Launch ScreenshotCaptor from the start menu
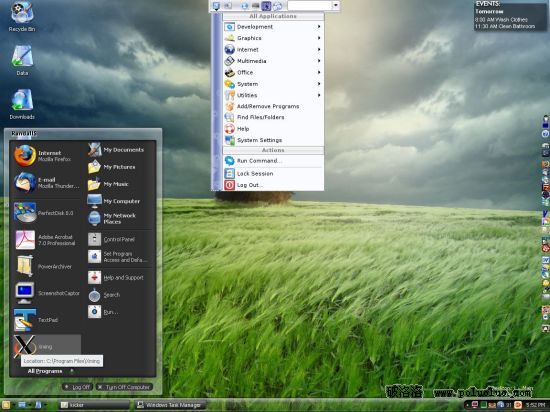550x412 pixels. point(46,293)
